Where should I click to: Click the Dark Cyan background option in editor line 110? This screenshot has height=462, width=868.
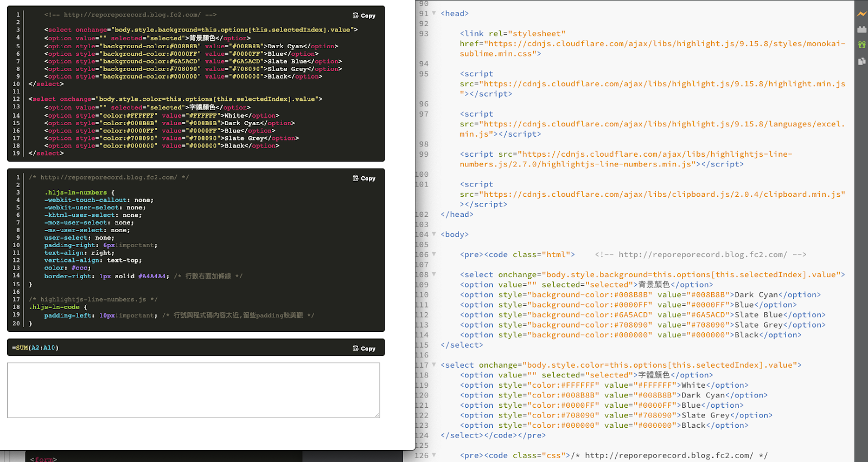640,294
